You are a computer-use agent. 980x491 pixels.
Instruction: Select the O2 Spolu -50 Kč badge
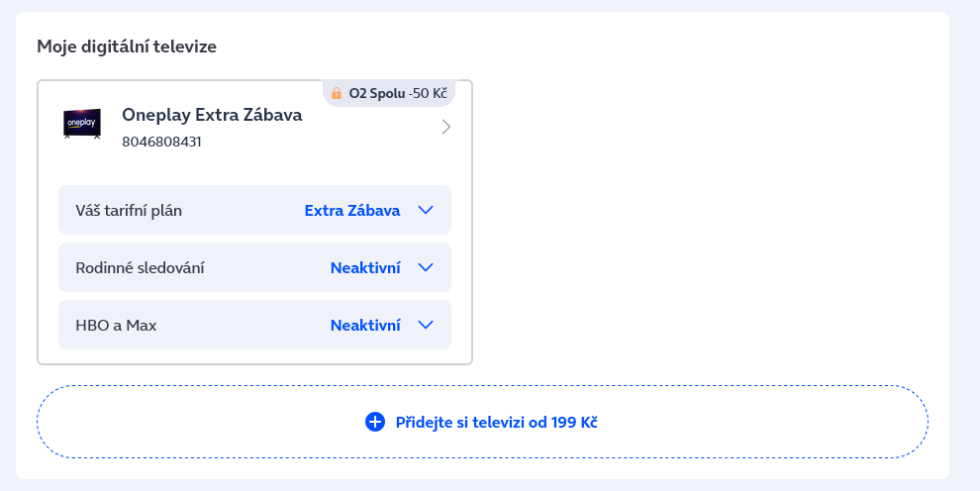390,94
